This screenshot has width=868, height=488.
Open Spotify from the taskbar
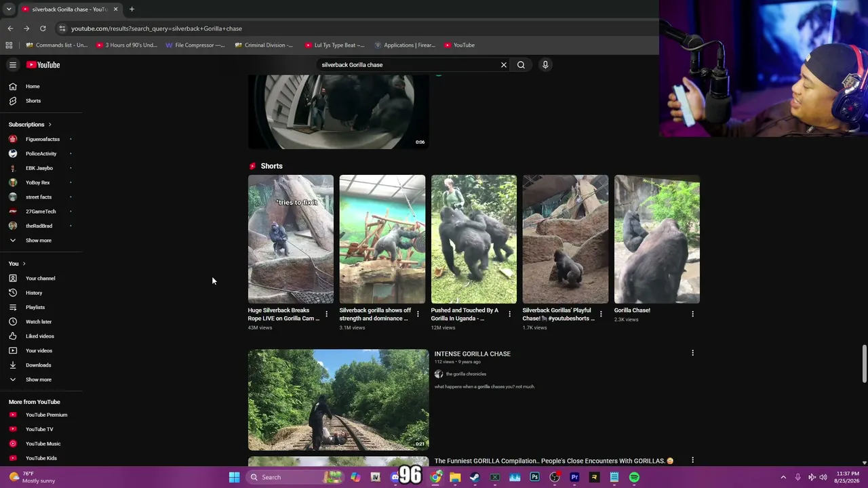pyautogui.click(x=634, y=477)
